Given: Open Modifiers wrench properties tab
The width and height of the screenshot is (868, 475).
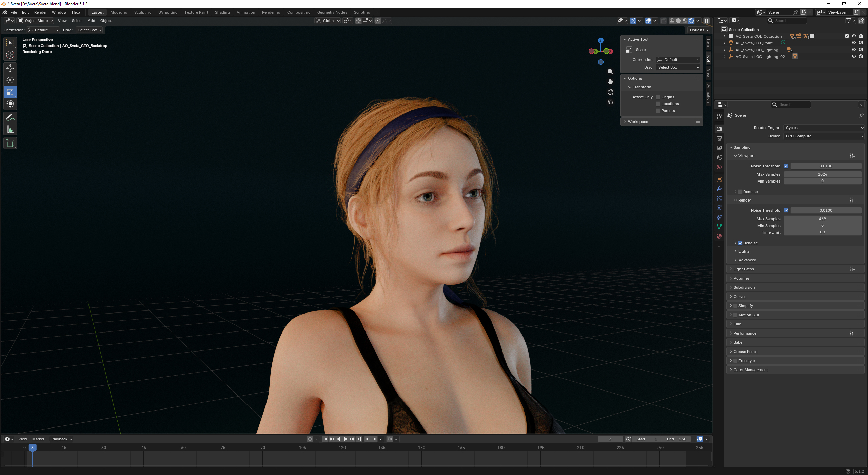Looking at the screenshot, I should pos(719,189).
